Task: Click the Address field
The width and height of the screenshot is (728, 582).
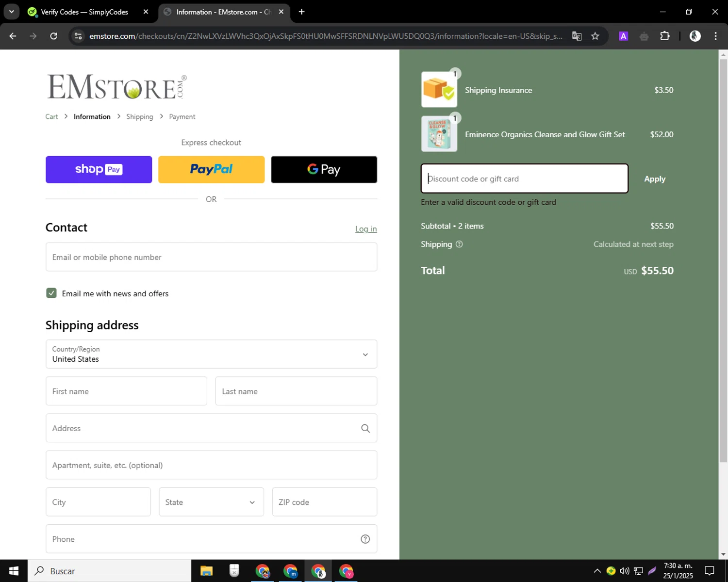Action: click(x=211, y=428)
